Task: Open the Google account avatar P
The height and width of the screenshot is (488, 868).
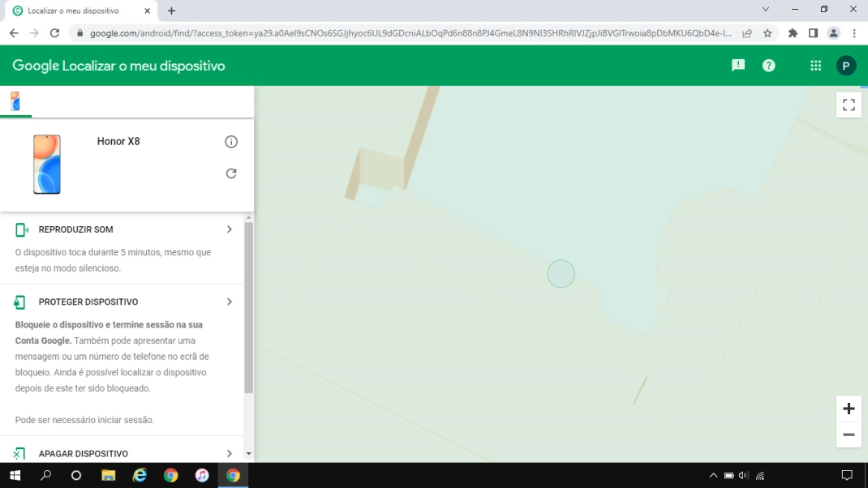Action: tap(846, 66)
